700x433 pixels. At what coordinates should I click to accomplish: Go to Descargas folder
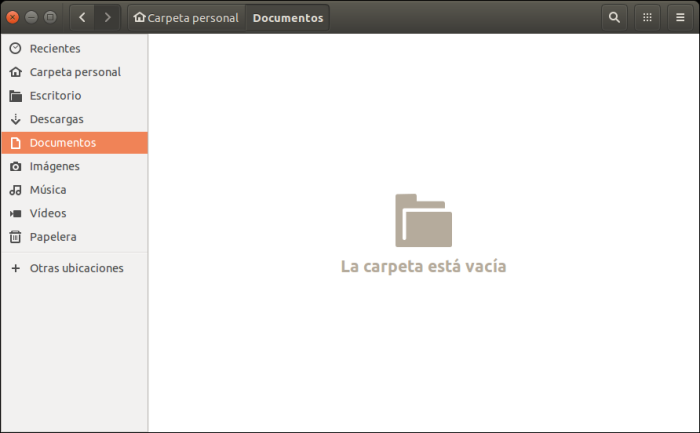tap(56, 119)
